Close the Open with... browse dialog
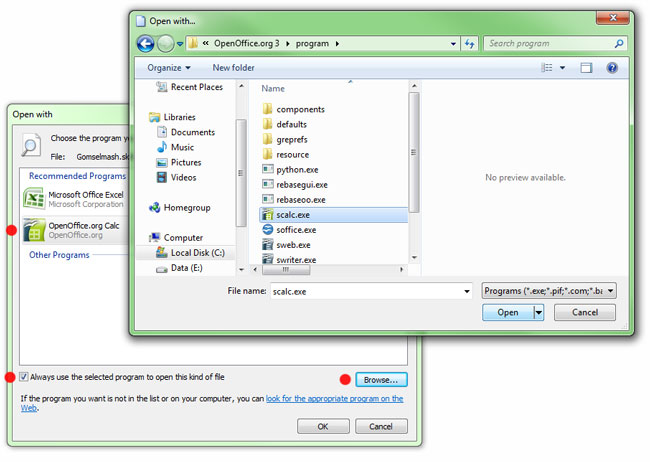Image resolution: width=650 pixels, height=462 pixels. (x=613, y=17)
